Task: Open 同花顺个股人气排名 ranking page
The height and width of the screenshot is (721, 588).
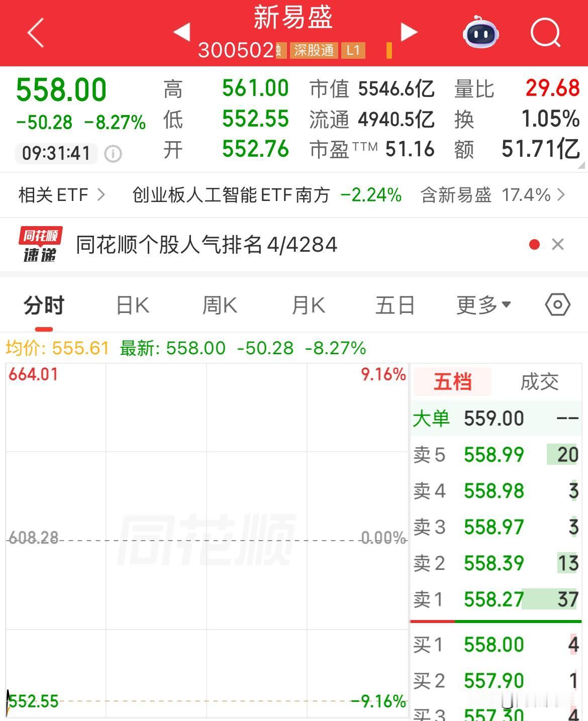Action: (x=205, y=245)
